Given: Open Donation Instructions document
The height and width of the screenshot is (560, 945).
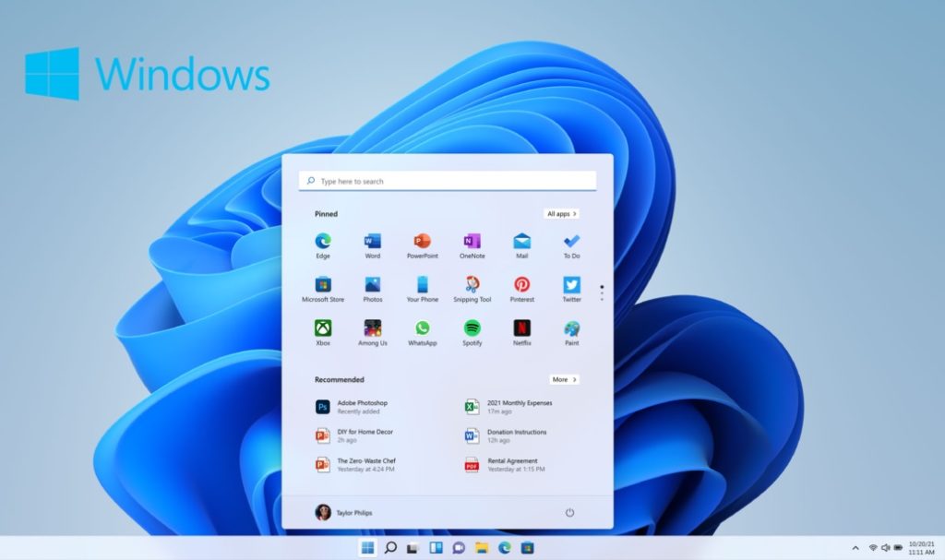Looking at the screenshot, I should click(506, 435).
